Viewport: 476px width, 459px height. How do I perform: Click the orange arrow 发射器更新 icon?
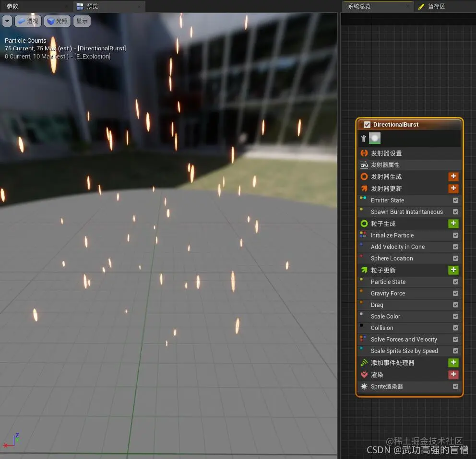364,188
